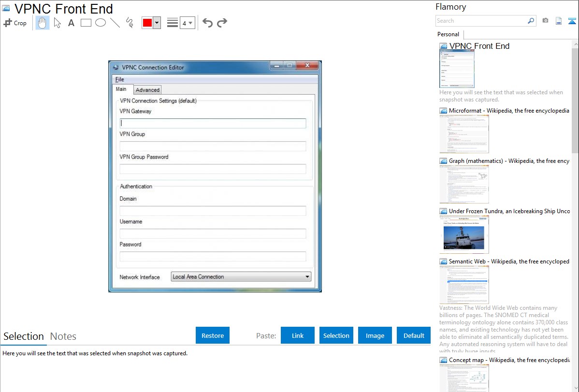Screen dimensions: 579x392
Task: Click the VPN Gateway input field
Action: (213, 123)
